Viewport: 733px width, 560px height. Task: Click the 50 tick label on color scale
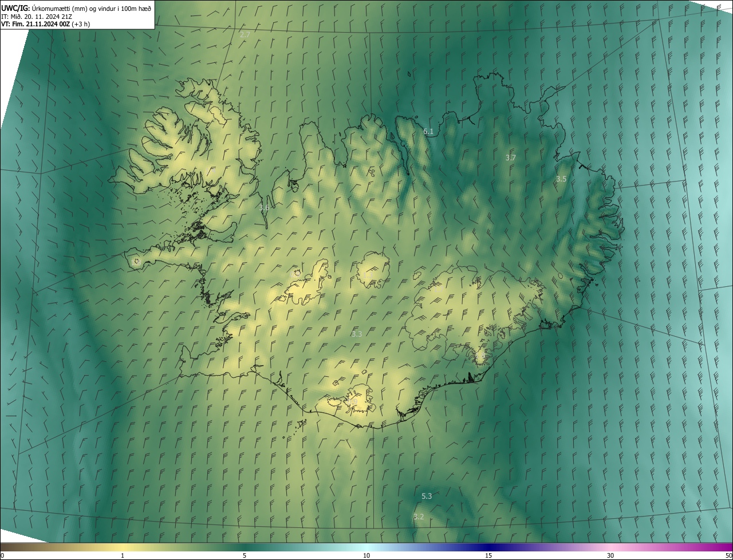tap(728, 556)
